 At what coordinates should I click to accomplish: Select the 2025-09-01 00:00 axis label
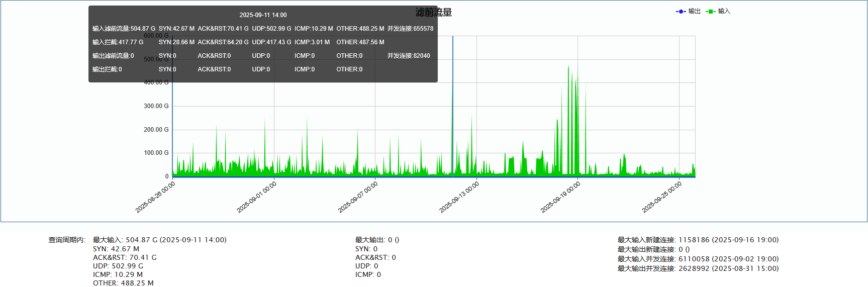[x=257, y=197]
